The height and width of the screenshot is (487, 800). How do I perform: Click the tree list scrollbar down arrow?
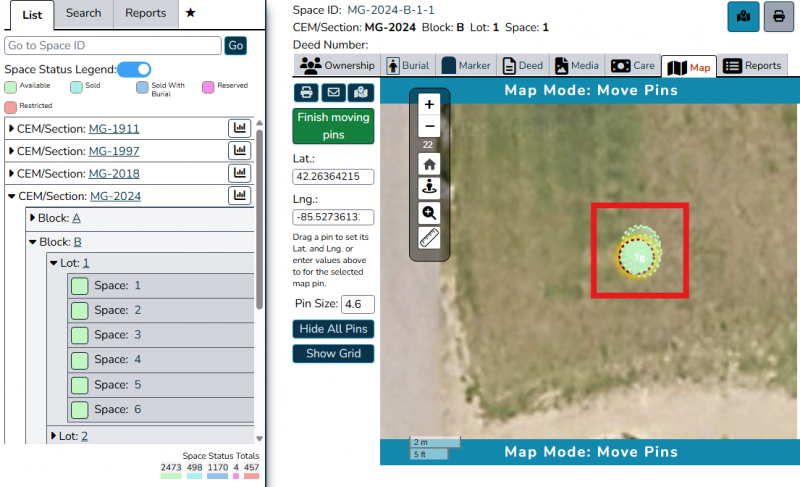pos(259,439)
